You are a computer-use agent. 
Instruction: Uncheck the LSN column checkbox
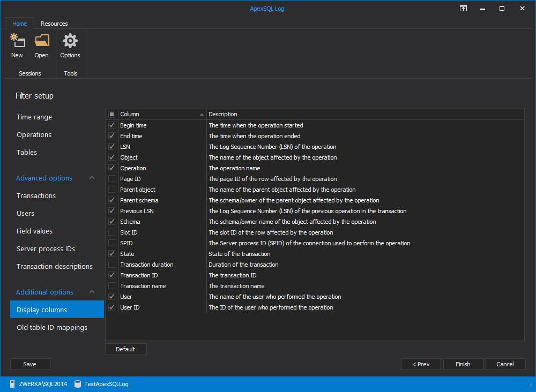(112, 147)
